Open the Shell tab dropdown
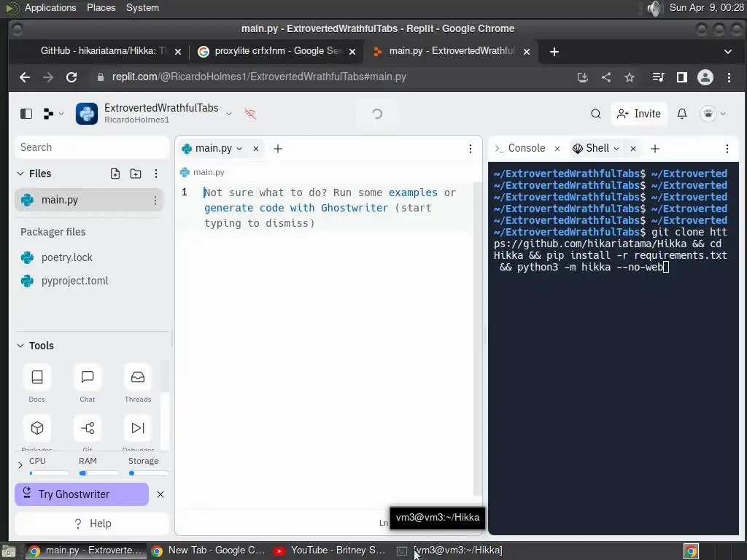The image size is (747, 560). (x=616, y=149)
